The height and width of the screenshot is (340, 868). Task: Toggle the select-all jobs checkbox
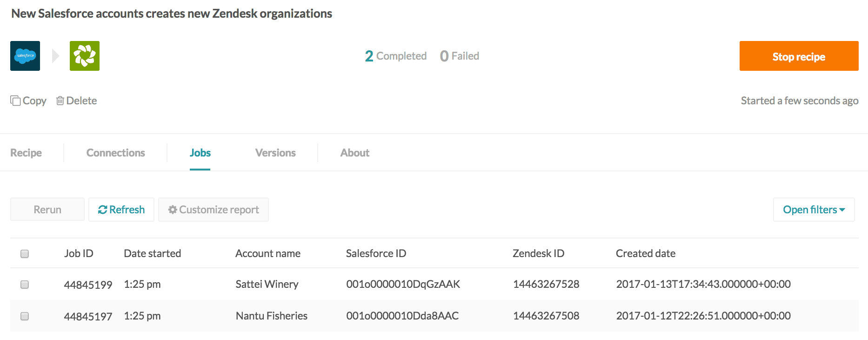[25, 254]
